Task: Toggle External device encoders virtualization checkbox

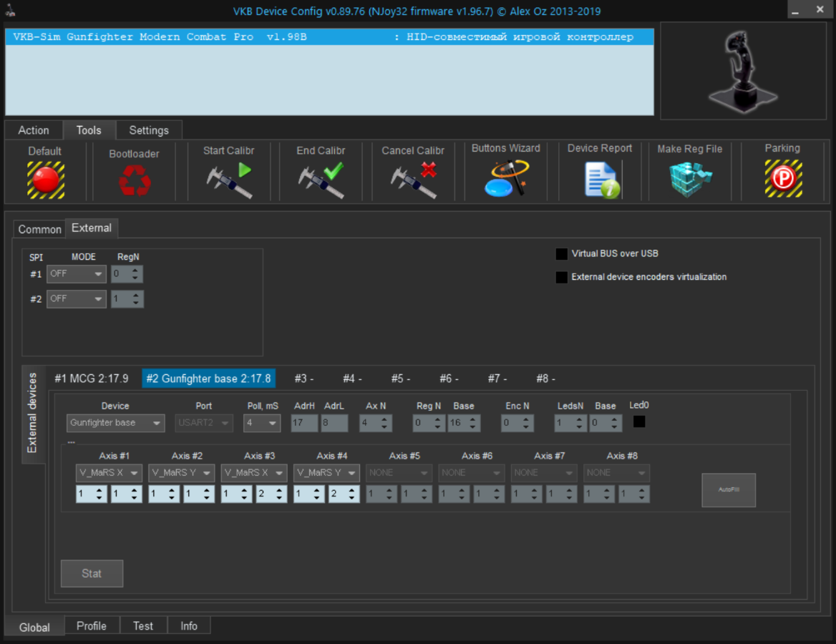Action: click(x=562, y=277)
